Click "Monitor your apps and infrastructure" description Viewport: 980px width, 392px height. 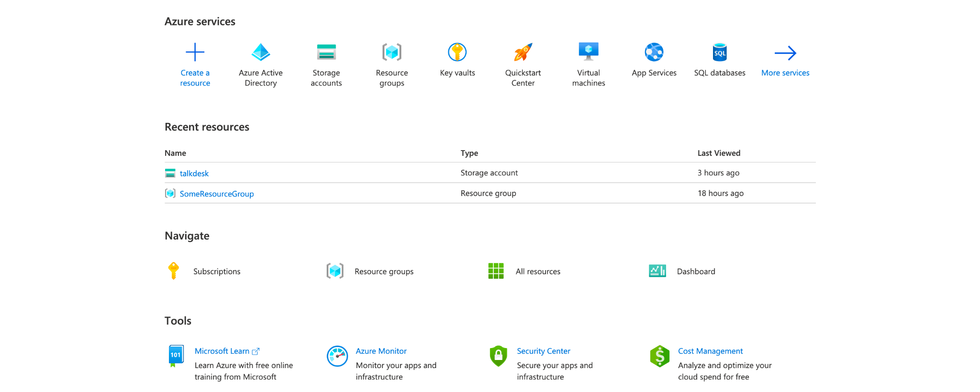tap(396, 371)
